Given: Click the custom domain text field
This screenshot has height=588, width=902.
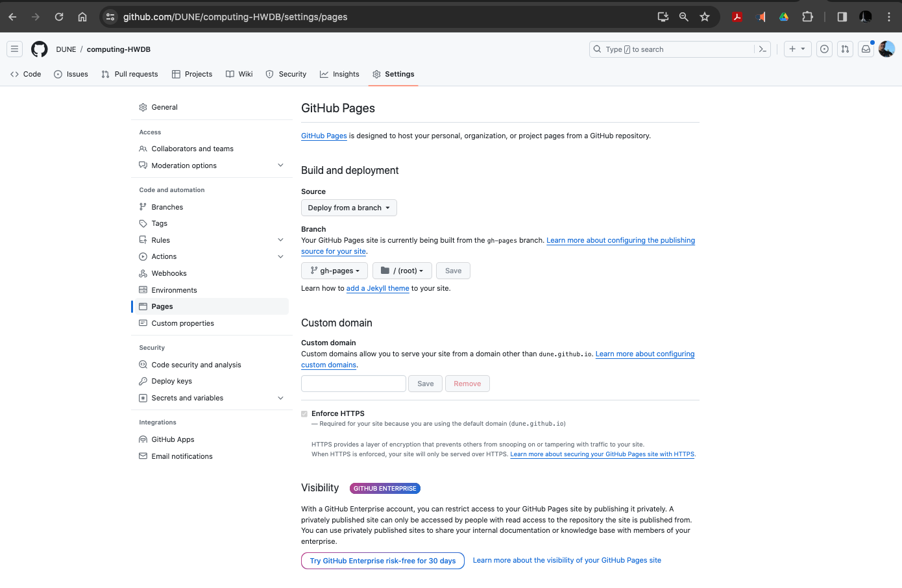Looking at the screenshot, I should pyautogui.click(x=353, y=384).
